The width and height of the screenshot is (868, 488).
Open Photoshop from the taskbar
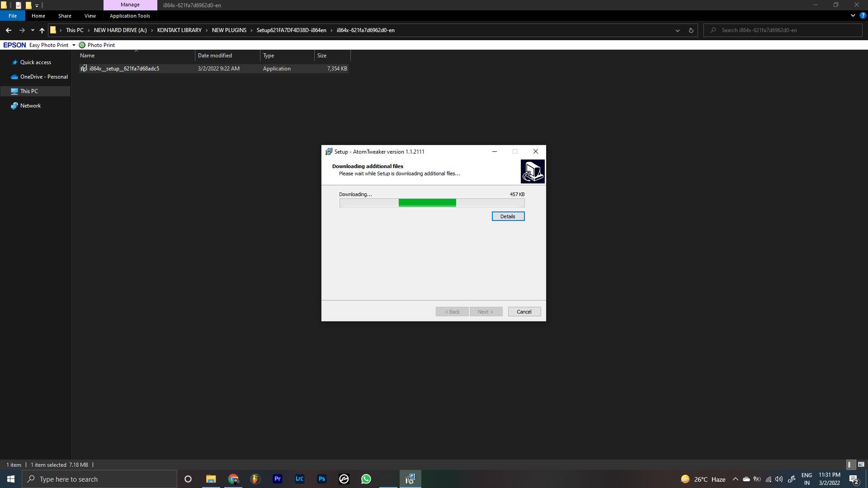[x=321, y=479]
